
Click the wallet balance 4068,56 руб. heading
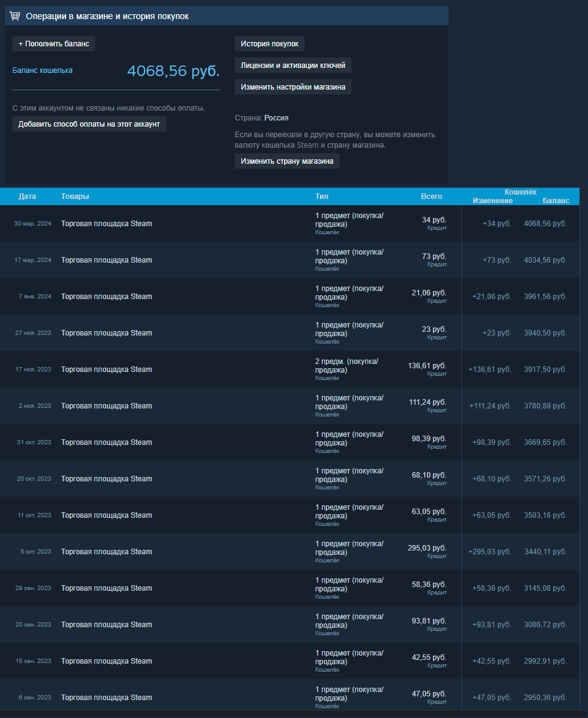173,71
